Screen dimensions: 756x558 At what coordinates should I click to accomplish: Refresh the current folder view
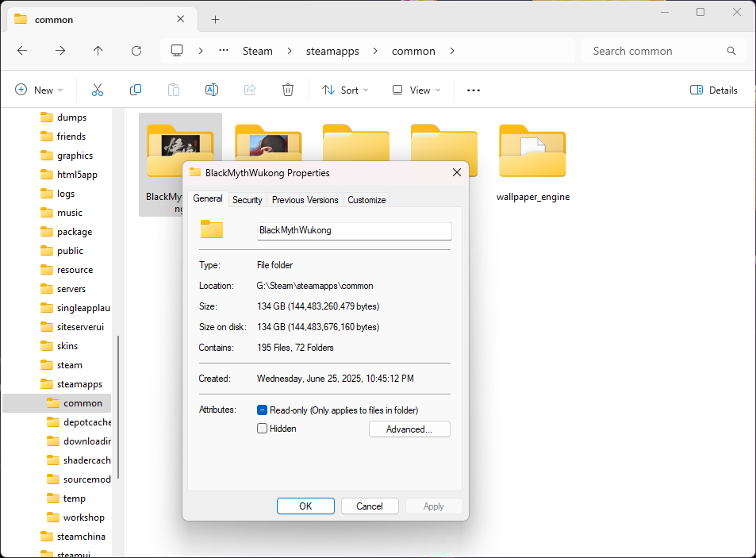coord(136,51)
